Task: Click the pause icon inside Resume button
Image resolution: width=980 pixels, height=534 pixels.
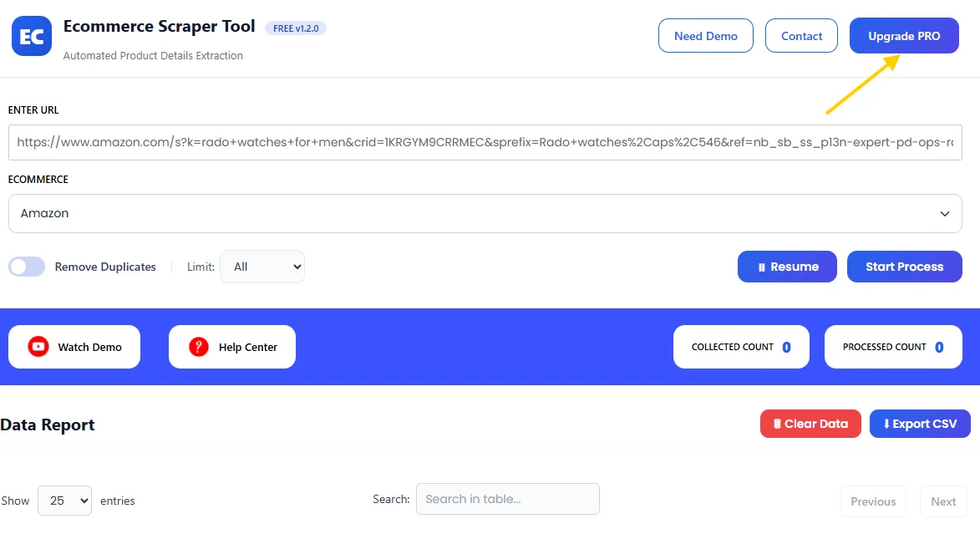Action: pos(761,266)
